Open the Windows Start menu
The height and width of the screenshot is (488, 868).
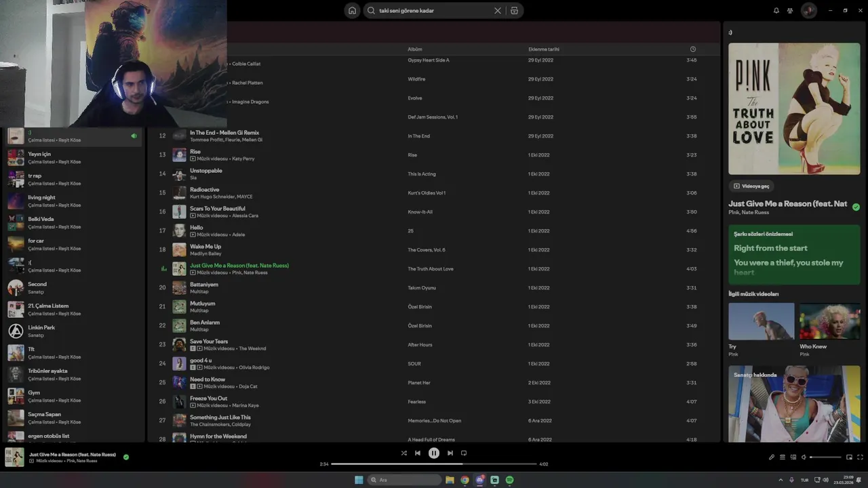click(359, 480)
